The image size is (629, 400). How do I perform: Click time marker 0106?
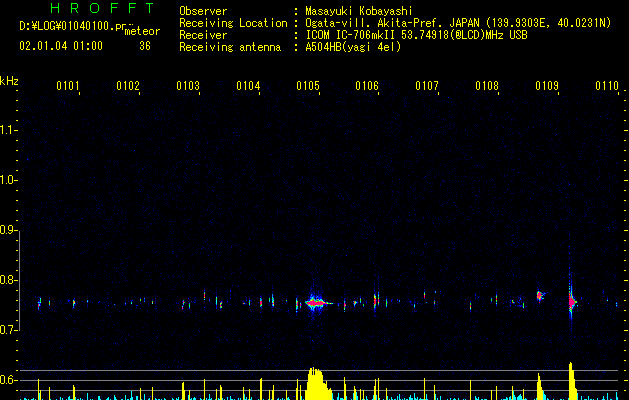pyautogui.click(x=367, y=85)
